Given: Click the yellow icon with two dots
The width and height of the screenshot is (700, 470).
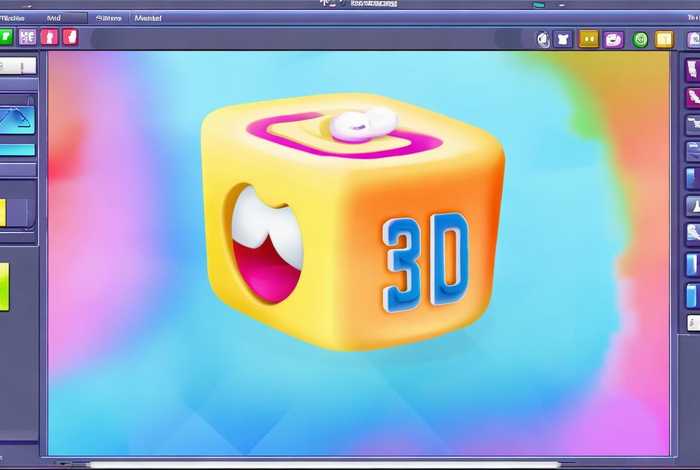Looking at the screenshot, I should click(x=588, y=39).
